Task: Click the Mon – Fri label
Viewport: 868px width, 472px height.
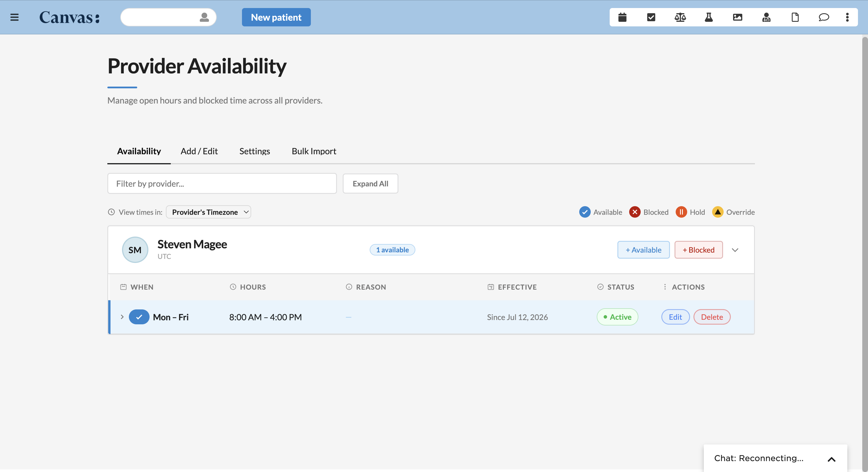Action: [171, 317]
